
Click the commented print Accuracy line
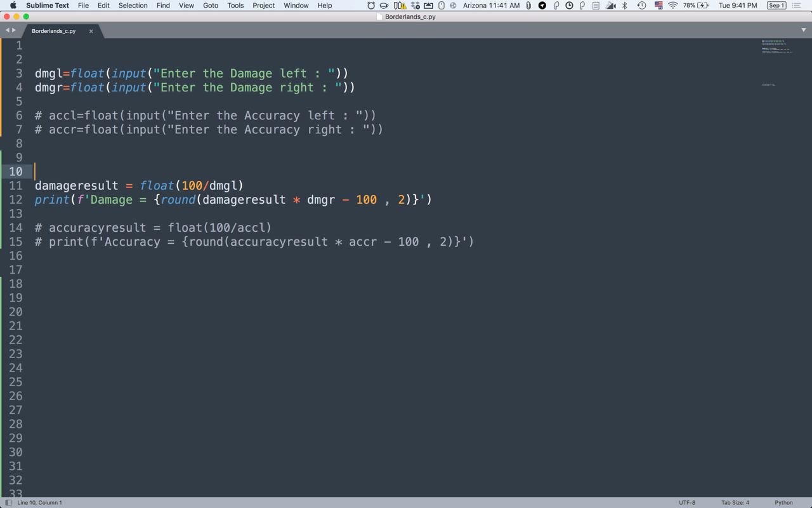pyautogui.click(x=254, y=241)
